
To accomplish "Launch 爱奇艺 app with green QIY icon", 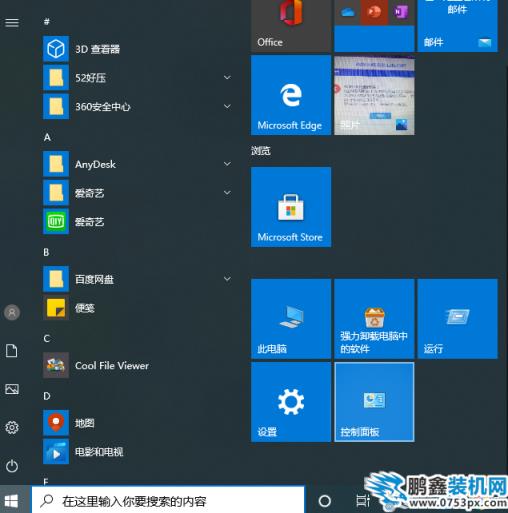I will click(56, 221).
